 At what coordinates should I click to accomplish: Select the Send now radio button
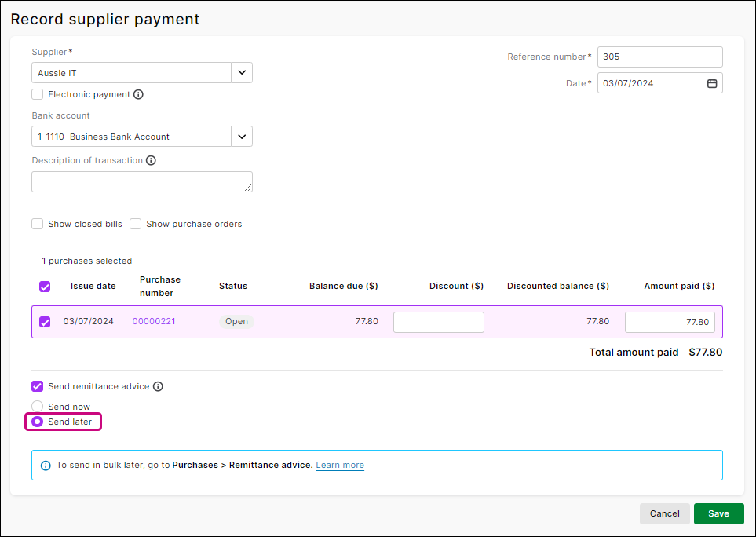(37, 406)
